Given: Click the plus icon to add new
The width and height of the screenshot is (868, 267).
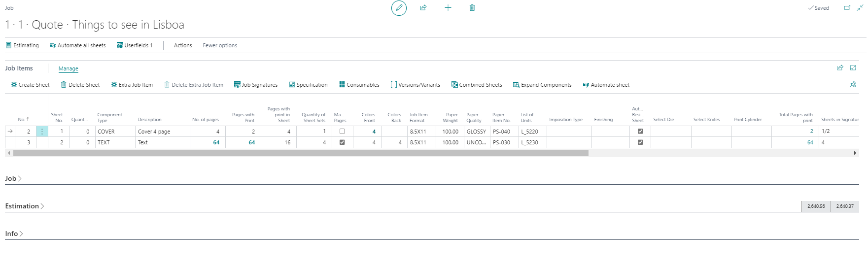Looking at the screenshot, I should [448, 8].
